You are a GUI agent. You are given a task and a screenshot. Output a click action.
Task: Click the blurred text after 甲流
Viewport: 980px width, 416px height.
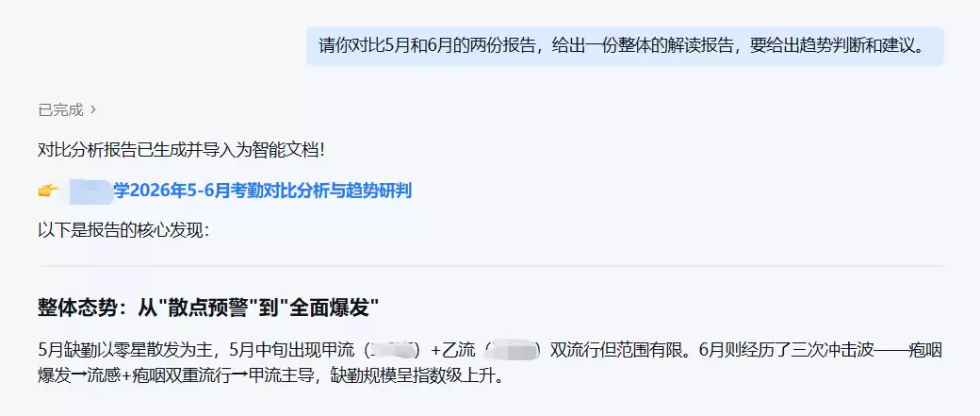[x=393, y=350]
